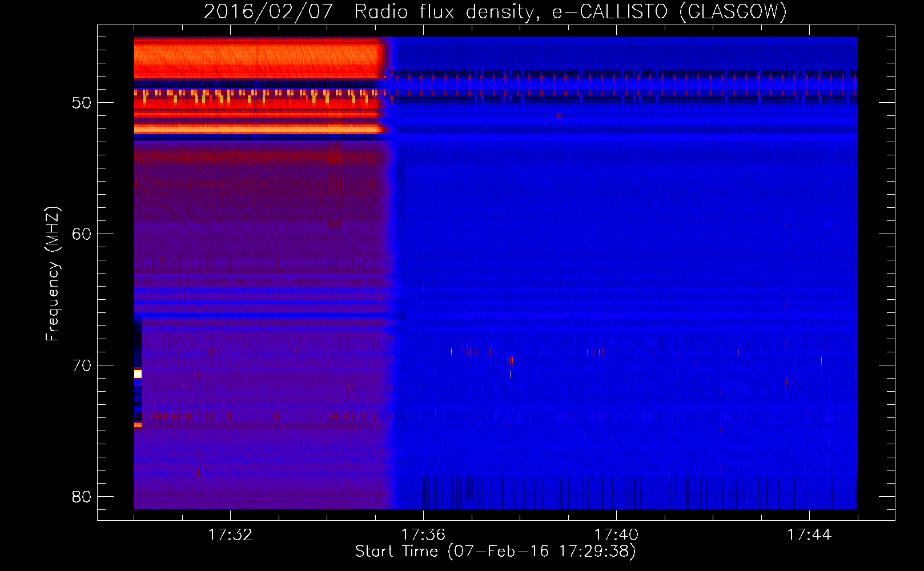The image size is (924, 571).
Task: Click the 'Start Time (07-Feb-16 17:29:38)' label
Action: point(495,552)
